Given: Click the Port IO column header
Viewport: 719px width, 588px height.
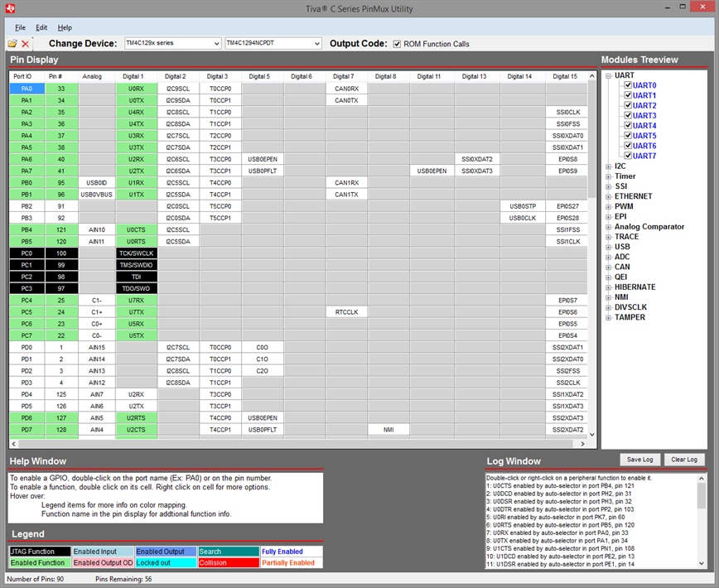Looking at the screenshot, I should pyautogui.click(x=27, y=76).
